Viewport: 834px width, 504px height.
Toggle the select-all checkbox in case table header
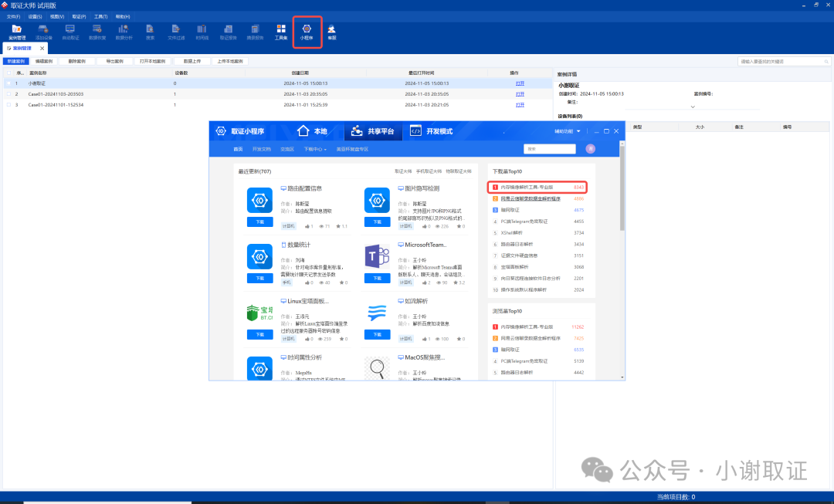click(x=8, y=73)
